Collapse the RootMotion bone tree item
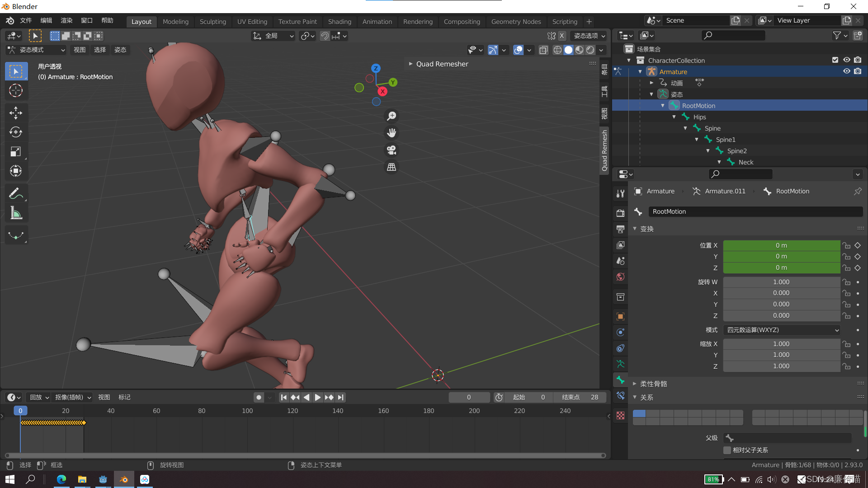The image size is (868, 488). (663, 105)
